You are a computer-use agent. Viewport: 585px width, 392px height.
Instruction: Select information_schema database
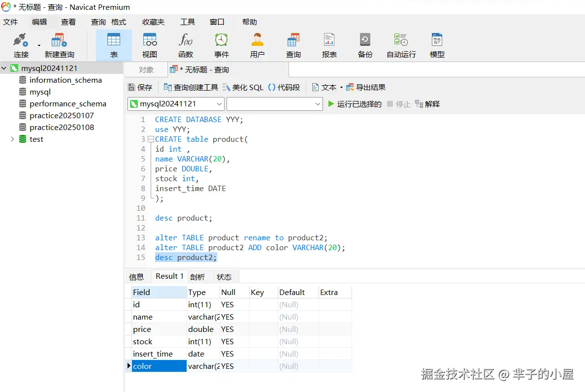coord(65,80)
